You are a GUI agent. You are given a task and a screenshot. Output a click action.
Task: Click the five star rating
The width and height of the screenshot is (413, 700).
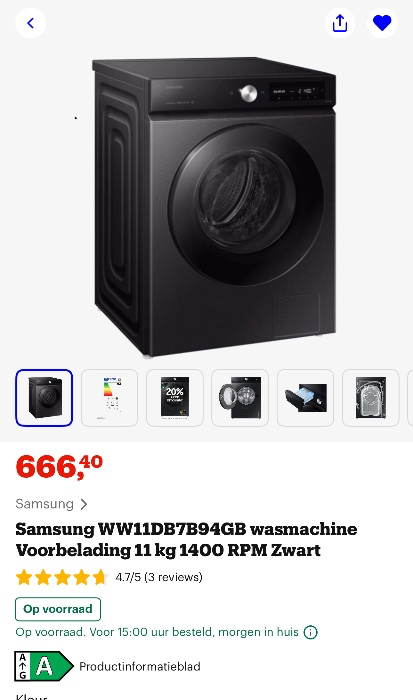pyautogui.click(x=62, y=577)
